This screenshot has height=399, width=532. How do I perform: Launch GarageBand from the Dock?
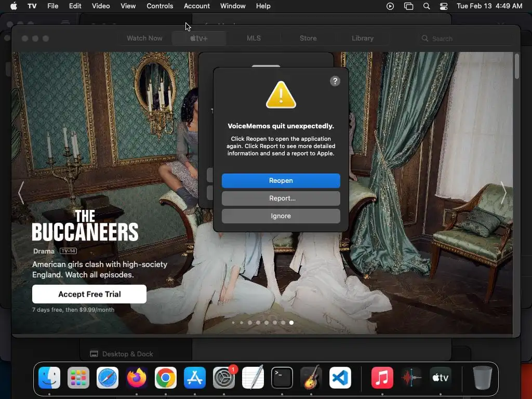pos(311,377)
